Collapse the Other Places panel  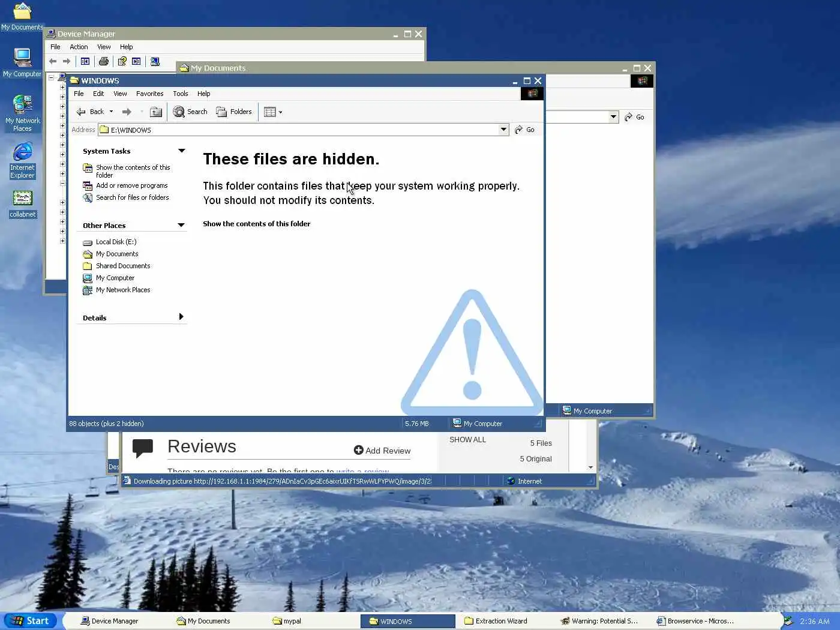tap(181, 225)
